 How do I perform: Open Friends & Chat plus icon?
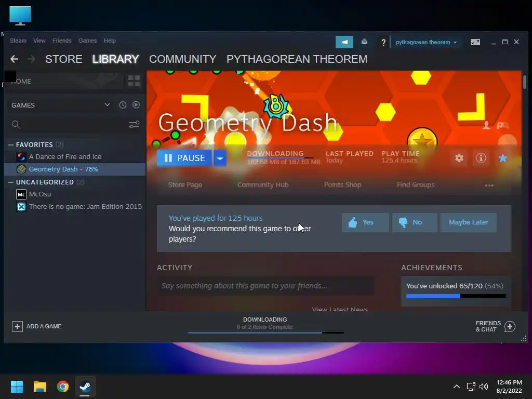(x=510, y=326)
